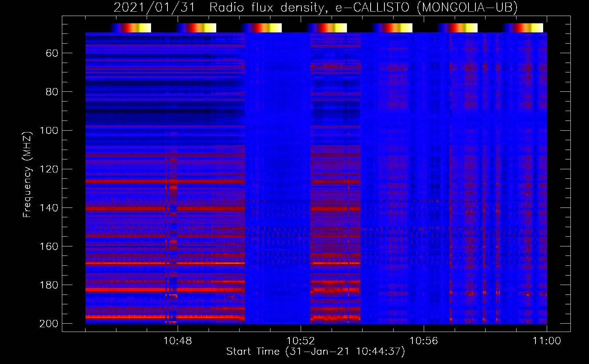Click the "200" frequency tick label

[49, 324]
